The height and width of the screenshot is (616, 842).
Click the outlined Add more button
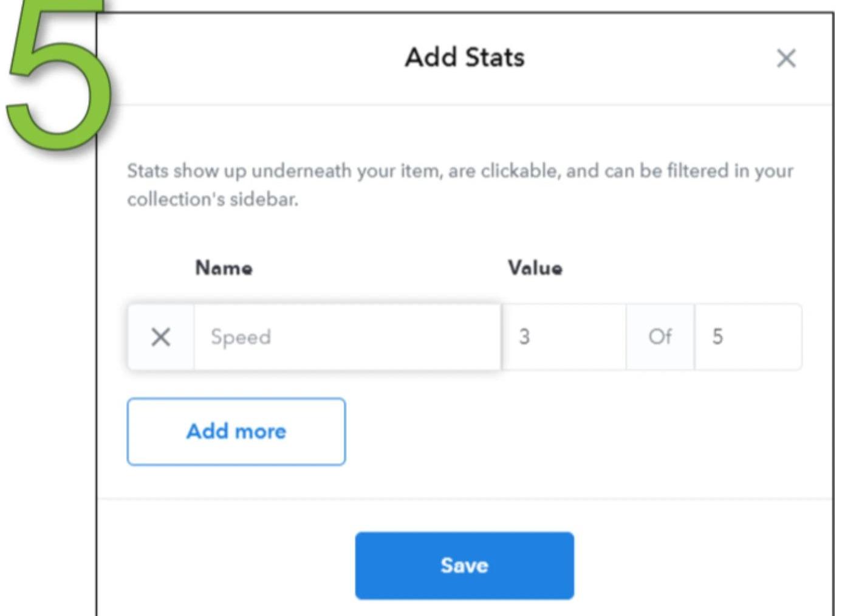tap(236, 431)
